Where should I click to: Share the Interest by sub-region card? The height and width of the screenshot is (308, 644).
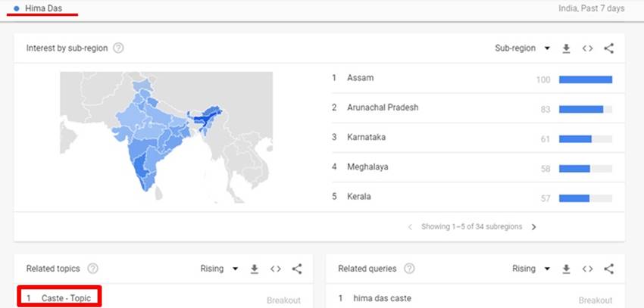point(608,48)
